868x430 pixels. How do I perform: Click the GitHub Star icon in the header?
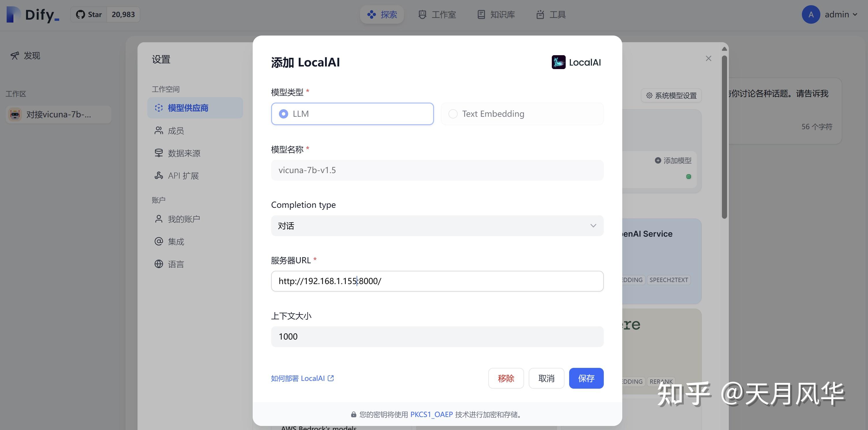pyautogui.click(x=81, y=14)
